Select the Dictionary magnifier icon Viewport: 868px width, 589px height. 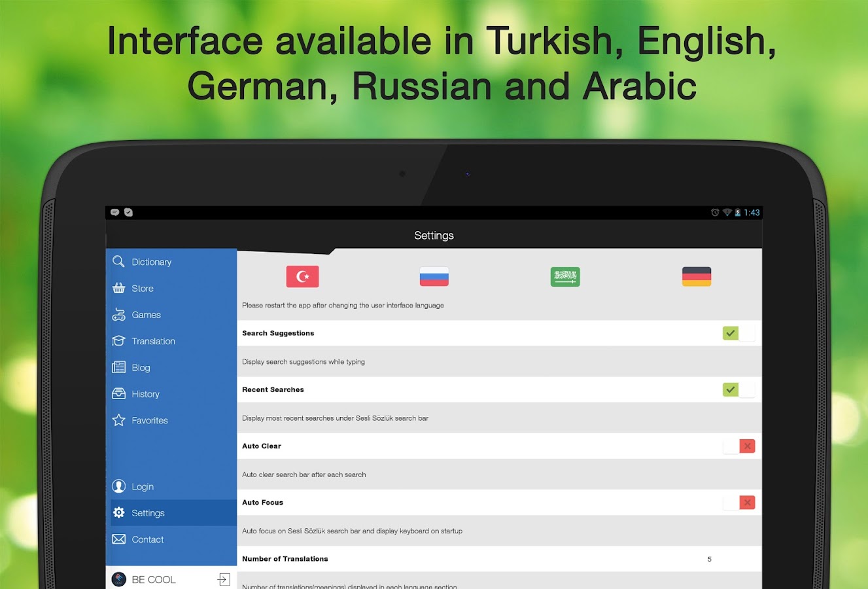(118, 261)
